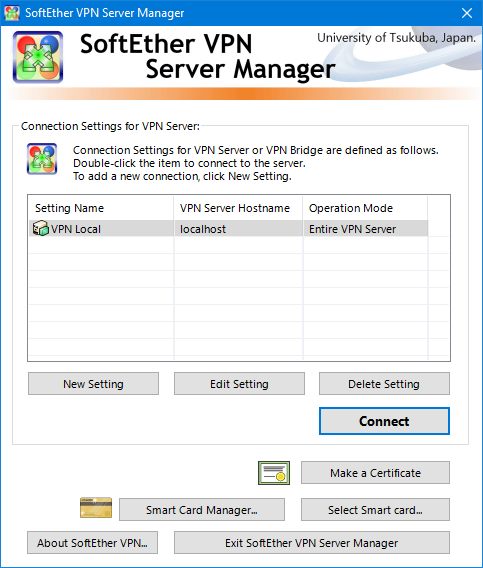The image size is (483, 568).
Task: Select the VPN Local setting row
Action: pos(228,229)
